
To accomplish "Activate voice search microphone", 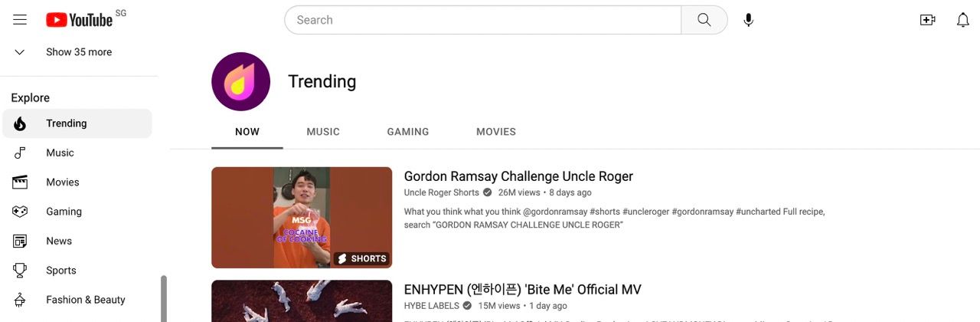I will tap(749, 20).
